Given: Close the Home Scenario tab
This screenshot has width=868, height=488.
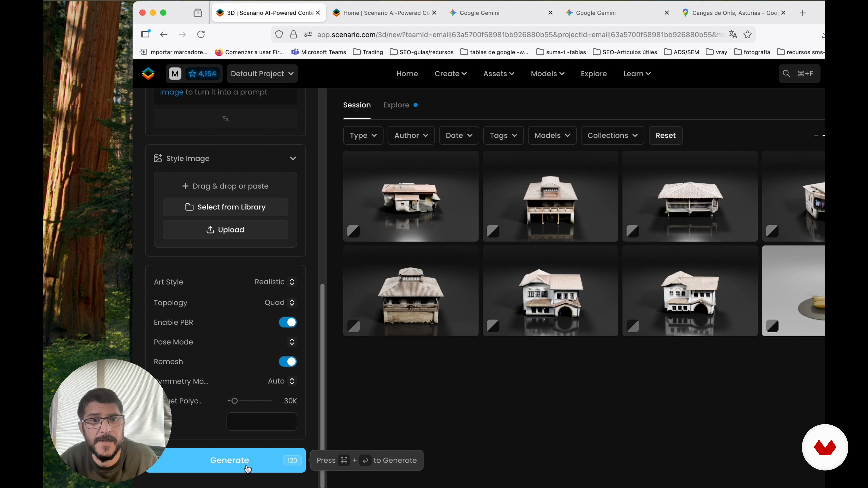Looking at the screenshot, I should 434,13.
